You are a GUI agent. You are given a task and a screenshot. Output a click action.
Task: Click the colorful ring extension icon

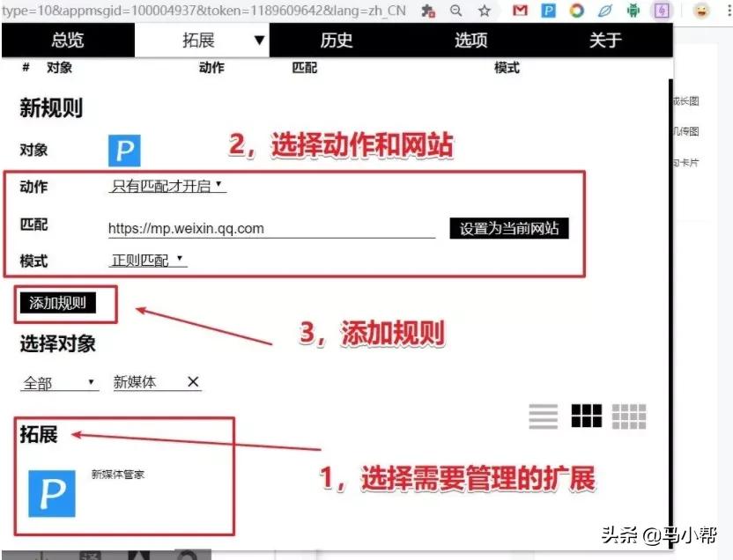[577, 11]
